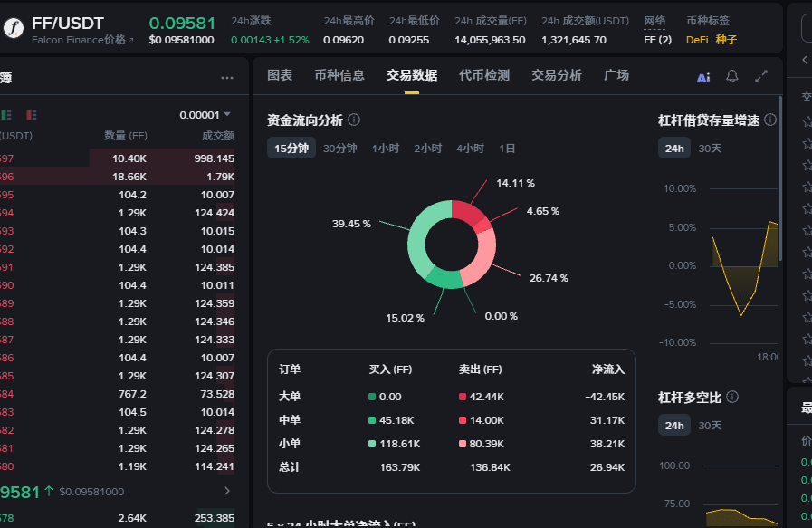Click the 种子 coin tag

[726, 40]
